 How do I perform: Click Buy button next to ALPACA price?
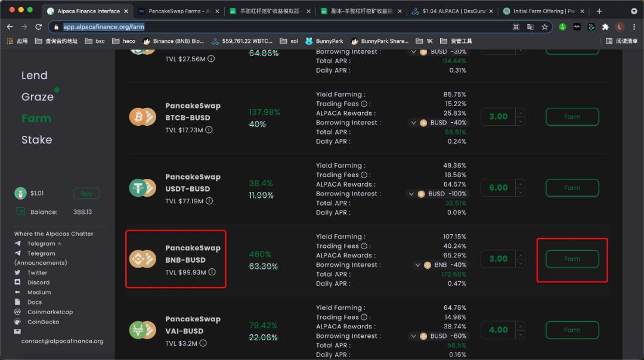[86, 194]
